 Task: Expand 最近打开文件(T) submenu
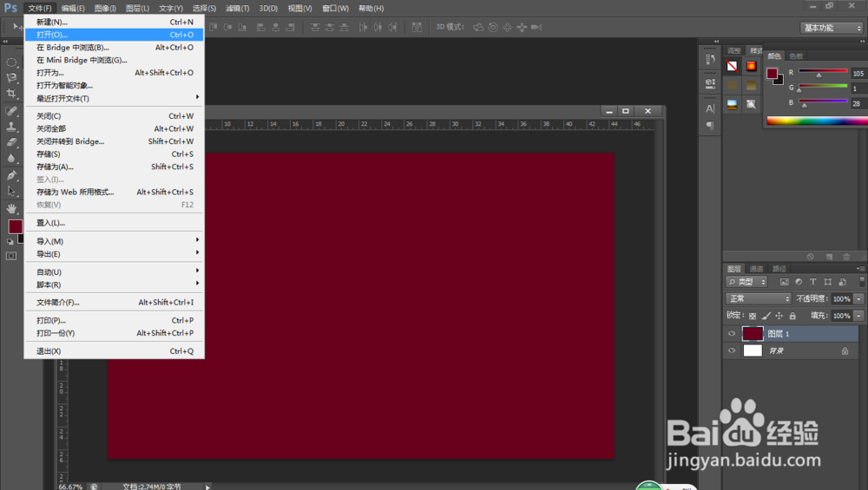point(114,99)
